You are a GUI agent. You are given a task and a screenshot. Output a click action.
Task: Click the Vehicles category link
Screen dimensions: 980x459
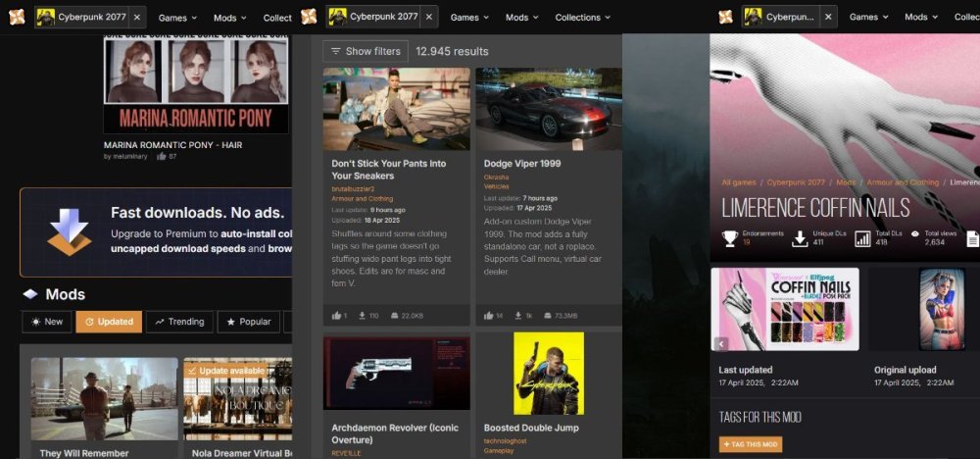coord(496,187)
